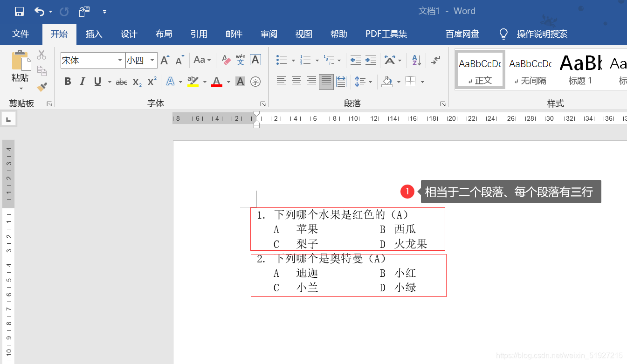
Task: Toggle subscript formatting
Action: (x=137, y=82)
